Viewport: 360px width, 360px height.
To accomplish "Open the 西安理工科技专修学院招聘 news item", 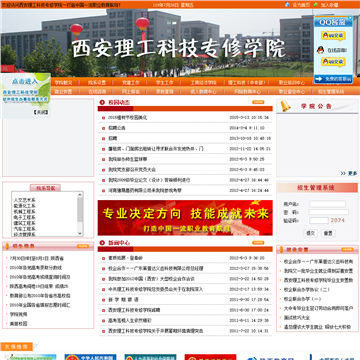I will tap(134, 310).
